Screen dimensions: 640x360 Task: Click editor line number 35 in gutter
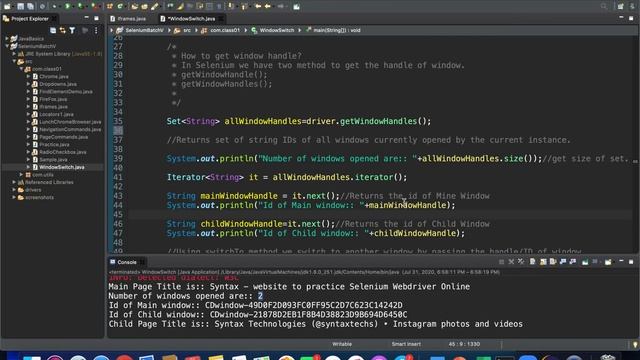click(x=118, y=121)
